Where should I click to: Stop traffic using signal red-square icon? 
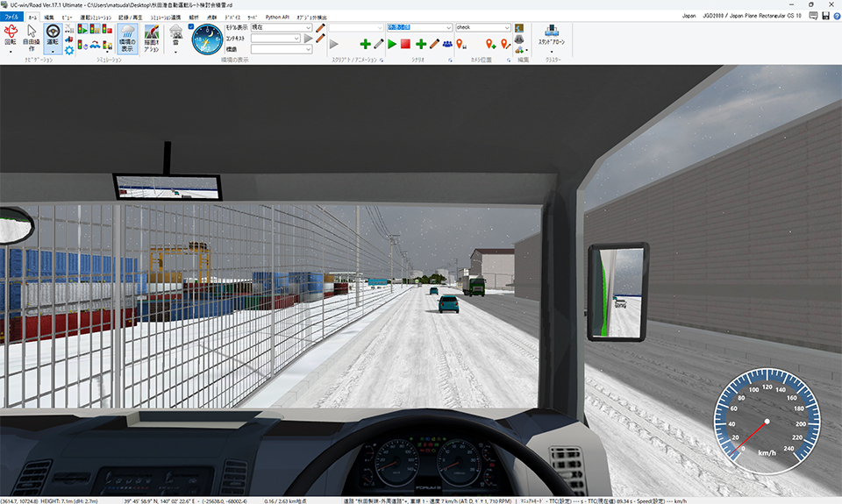pyautogui.click(x=107, y=29)
